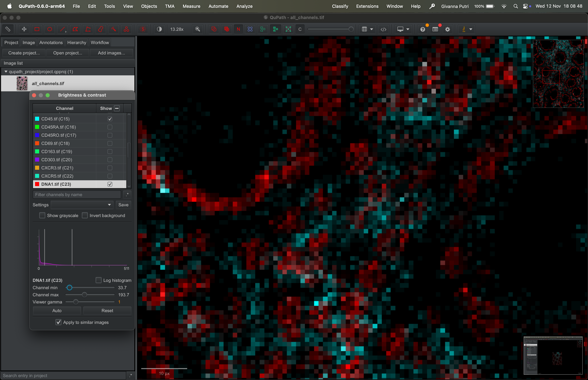Open Brightness & contrast toolbar icon
This screenshot has height=380, width=588.
tap(159, 29)
